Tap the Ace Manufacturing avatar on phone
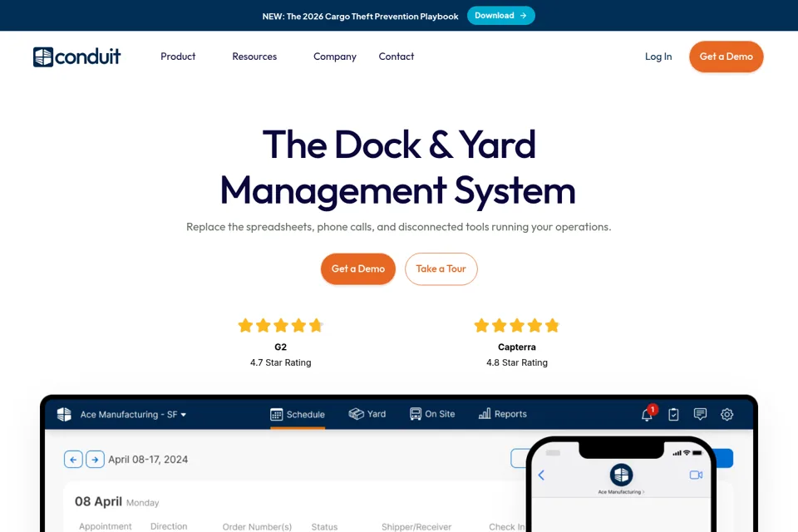The height and width of the screenshot is (532, 798). pyautogui.click(x=622, y=475)
